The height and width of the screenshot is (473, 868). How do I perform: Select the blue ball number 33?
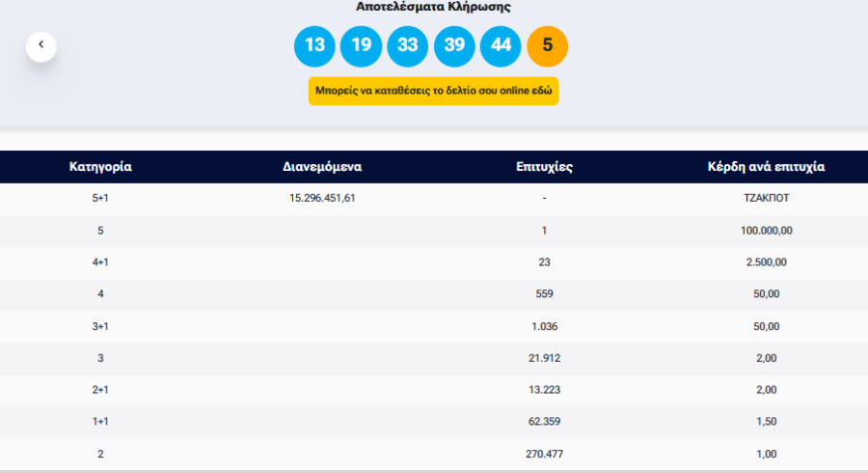pos(408,45)
